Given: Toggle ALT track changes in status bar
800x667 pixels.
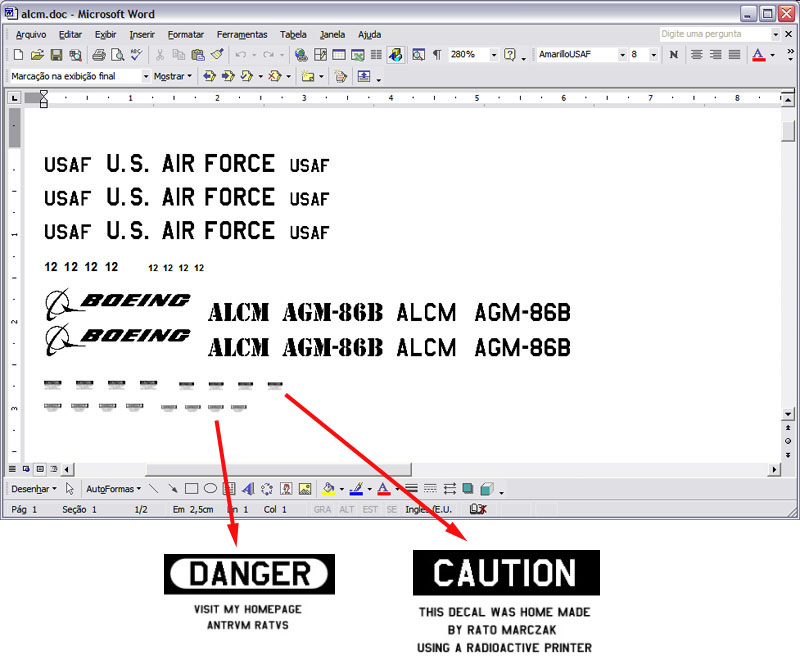Looking at the screenshot, I should click(347, 509).
